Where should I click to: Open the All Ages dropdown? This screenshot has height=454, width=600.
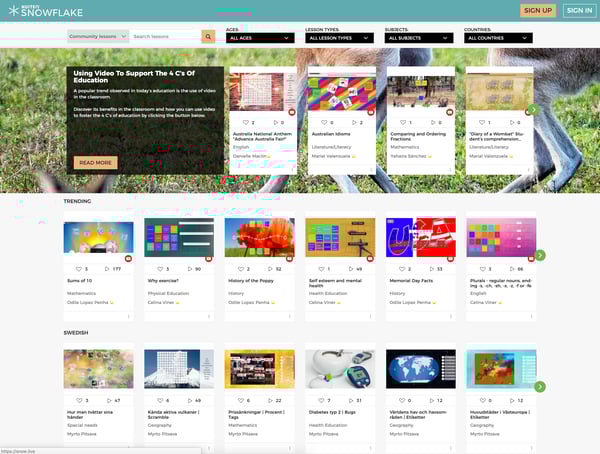coord(259,38)
